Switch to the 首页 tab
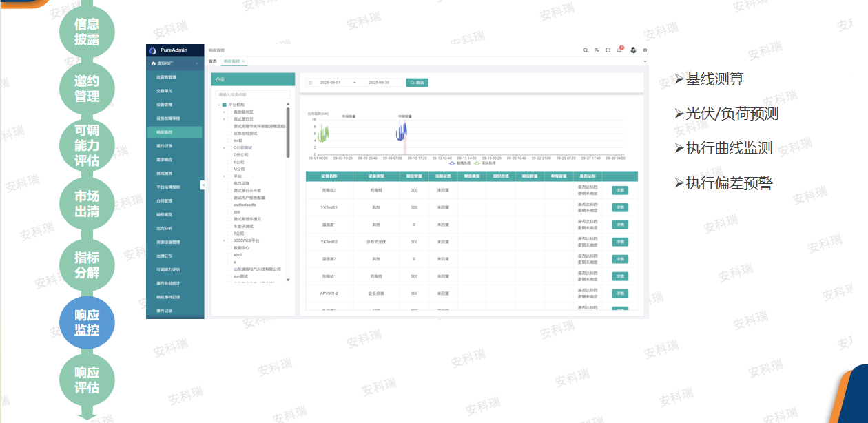The height and width of the screenshot is (423, 868). click(x=212, y=61)
